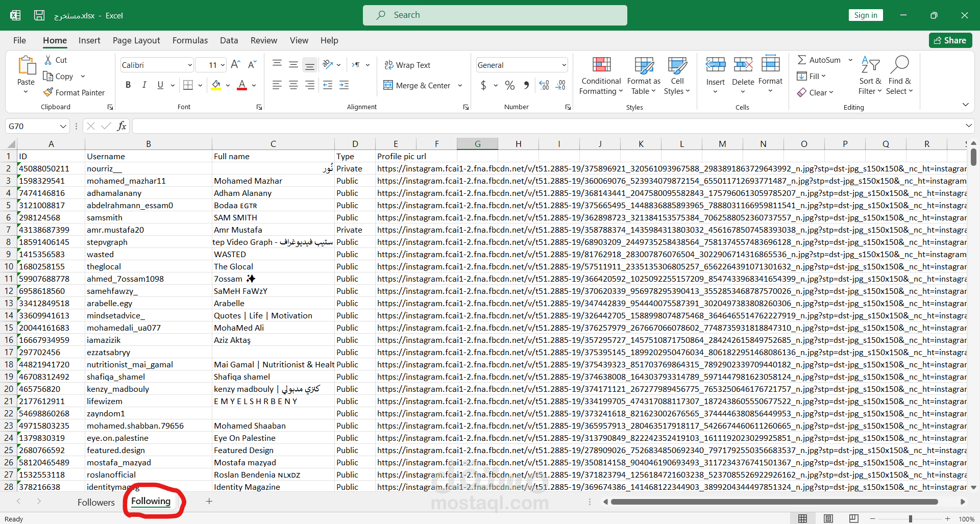This screenshot has width=980, height=524.
Task: Apply Comma Style format
Action: pyautogui.click(x=526, y=85)
